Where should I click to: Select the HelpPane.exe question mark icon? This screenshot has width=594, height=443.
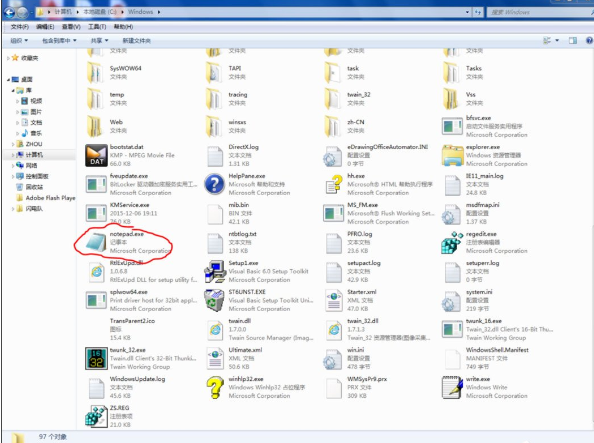[215, 184]
